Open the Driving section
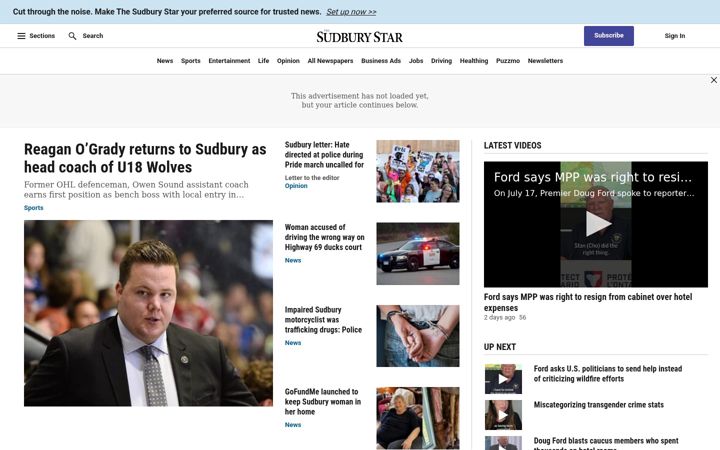This screenshot has width=720, height=450. pyautogui.click(x=441, y=61)
